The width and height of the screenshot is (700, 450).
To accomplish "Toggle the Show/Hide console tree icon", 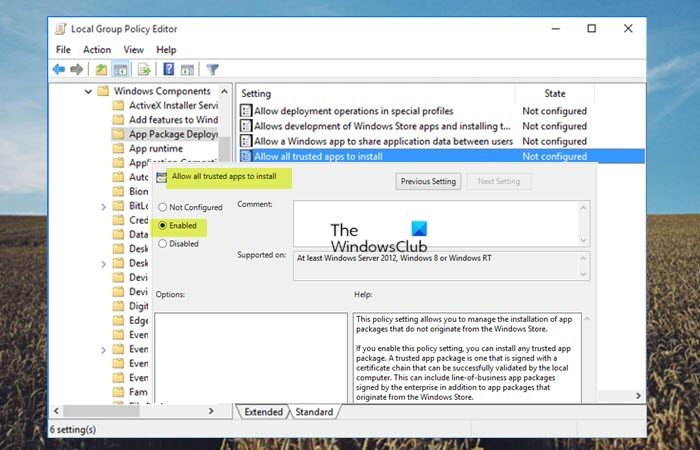I will 119,69.
